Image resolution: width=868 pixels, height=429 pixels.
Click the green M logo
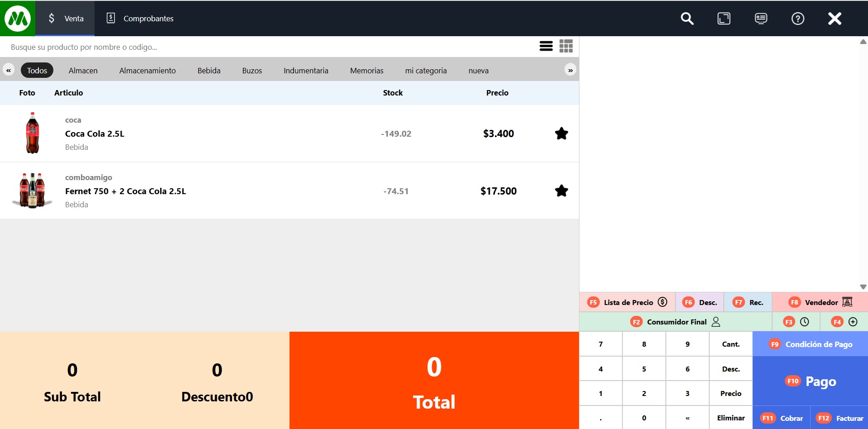[x=18, y=19]
